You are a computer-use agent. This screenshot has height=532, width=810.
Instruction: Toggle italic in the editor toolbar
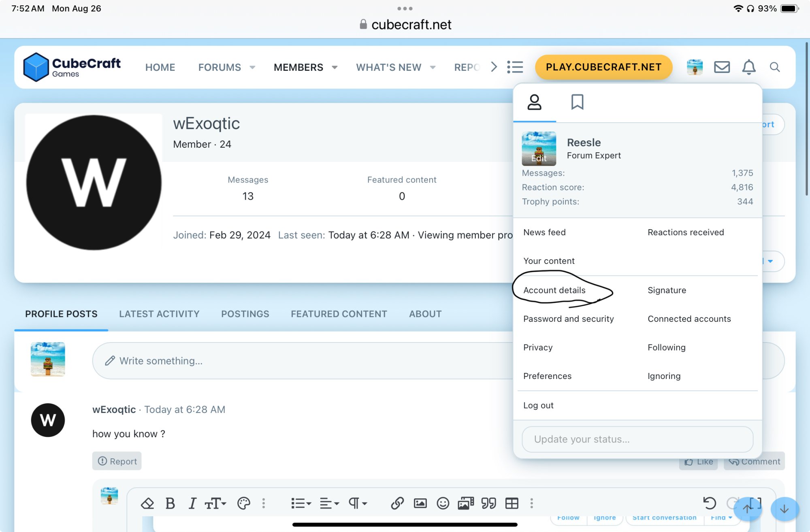[x=192, y=503]
